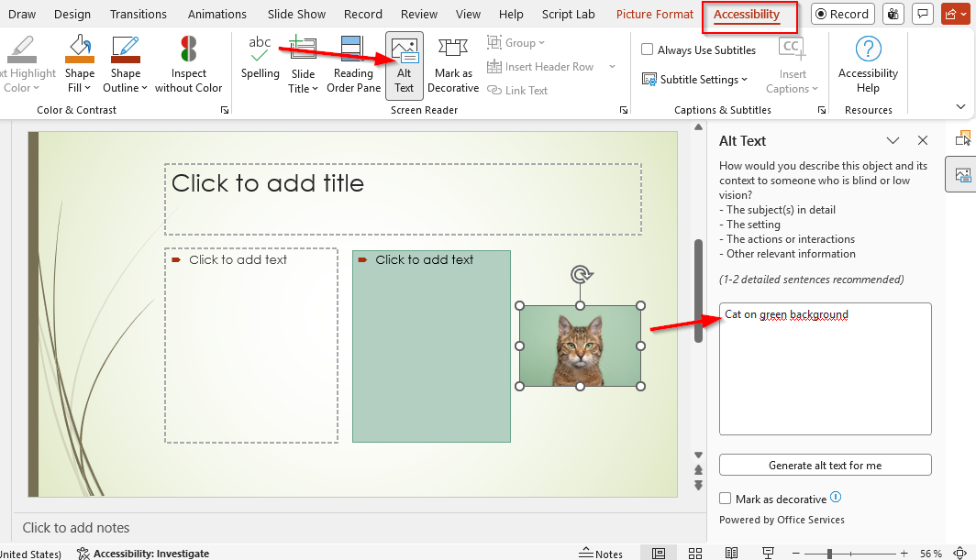This screenshot has height=560, width=976.
Task: Click the mark as decorative info icon
Action: point(836,497)
